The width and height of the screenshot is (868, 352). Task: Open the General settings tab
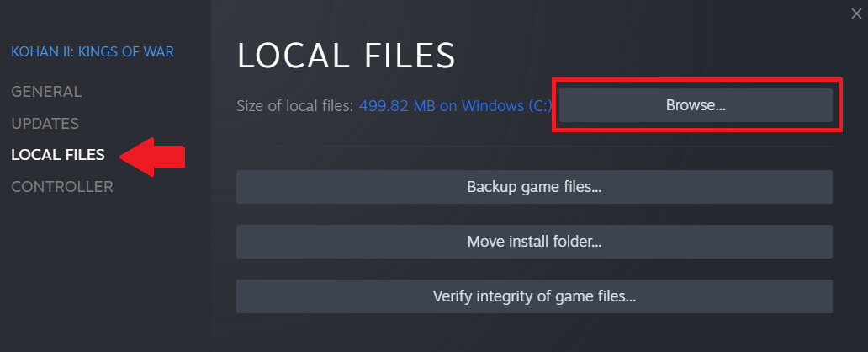coord(46,91)
